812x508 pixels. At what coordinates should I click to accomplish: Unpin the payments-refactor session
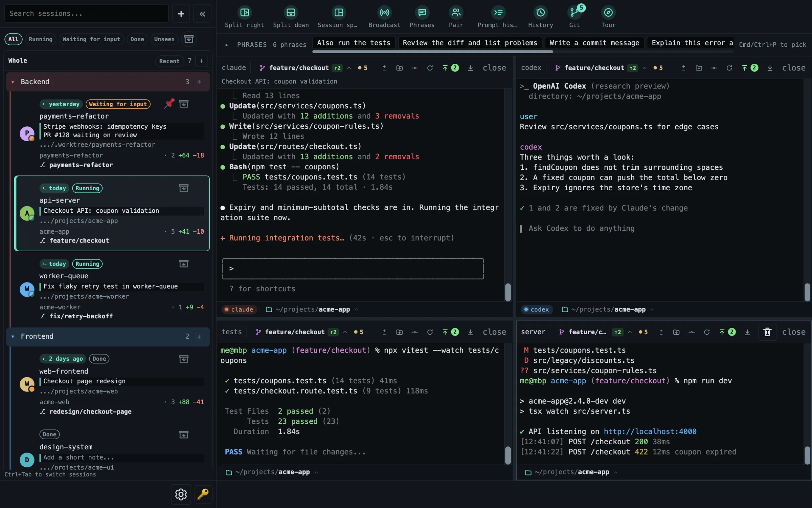point(169,104)
